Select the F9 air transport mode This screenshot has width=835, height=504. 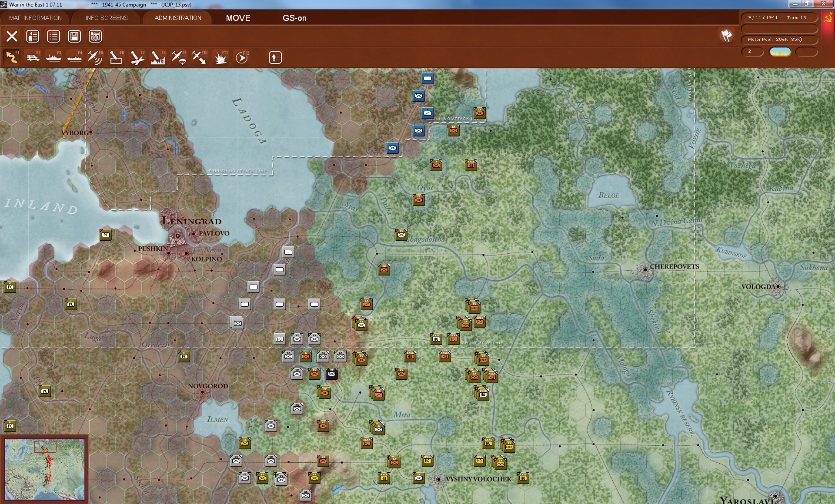(179, 57)
